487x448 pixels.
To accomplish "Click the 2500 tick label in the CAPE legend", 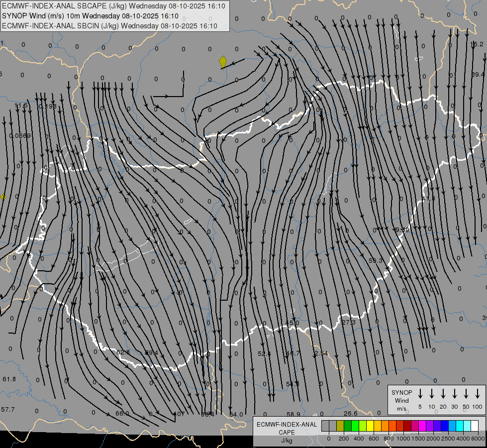I will click(x=448, y=439).
